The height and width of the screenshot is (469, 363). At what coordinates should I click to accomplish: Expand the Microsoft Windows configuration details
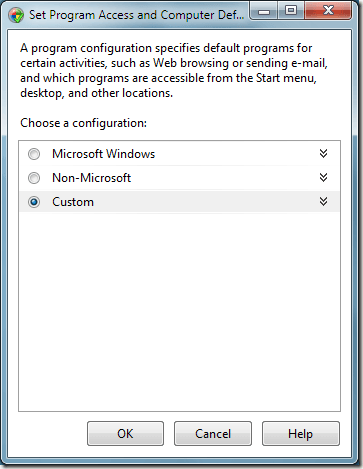click(323, 153)
